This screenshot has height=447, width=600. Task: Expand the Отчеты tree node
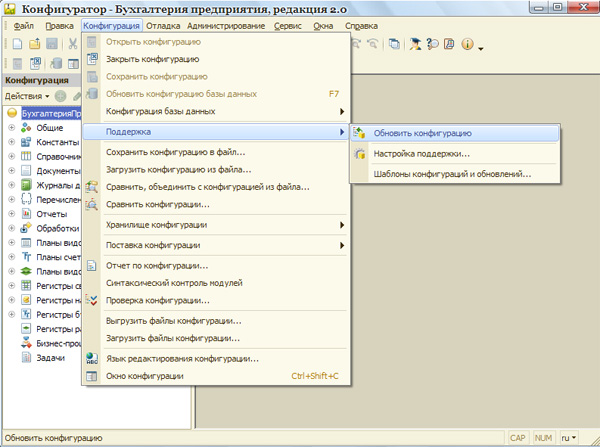(x=11, y=214)
